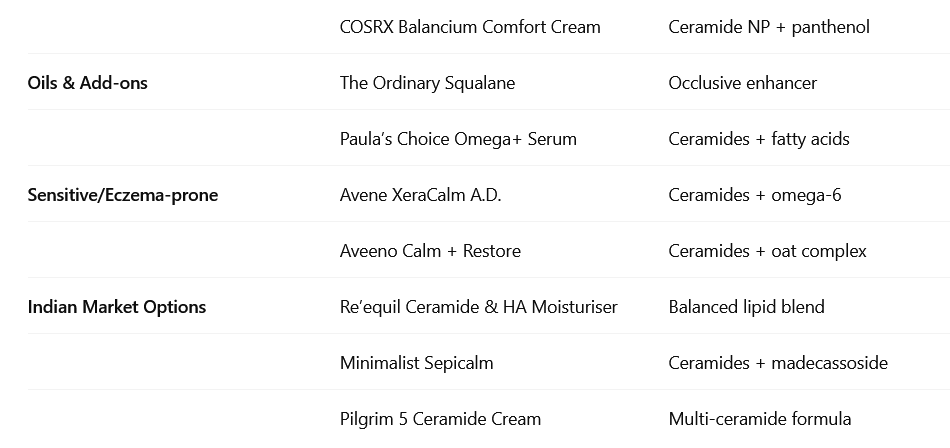Click the Minimalist Sepicalm product cell
This screenshot has height=448, width=950.
pos(416,363)
